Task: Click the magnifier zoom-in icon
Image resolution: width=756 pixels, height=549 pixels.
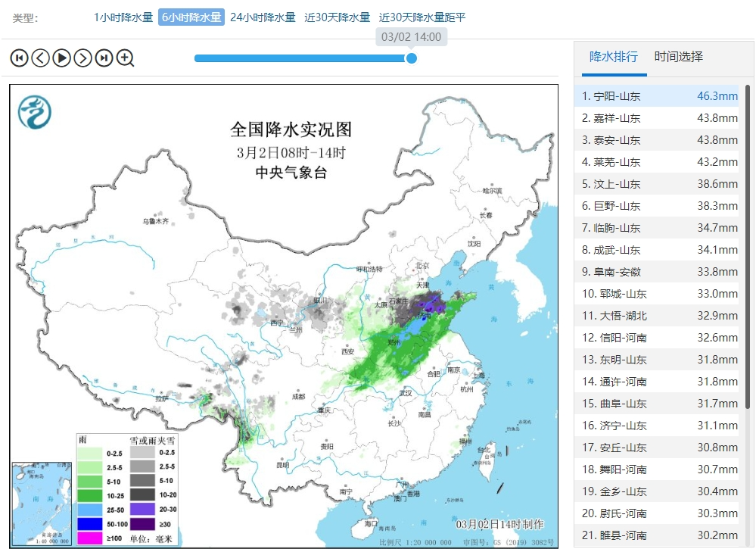Action: (x=126, y=58)
